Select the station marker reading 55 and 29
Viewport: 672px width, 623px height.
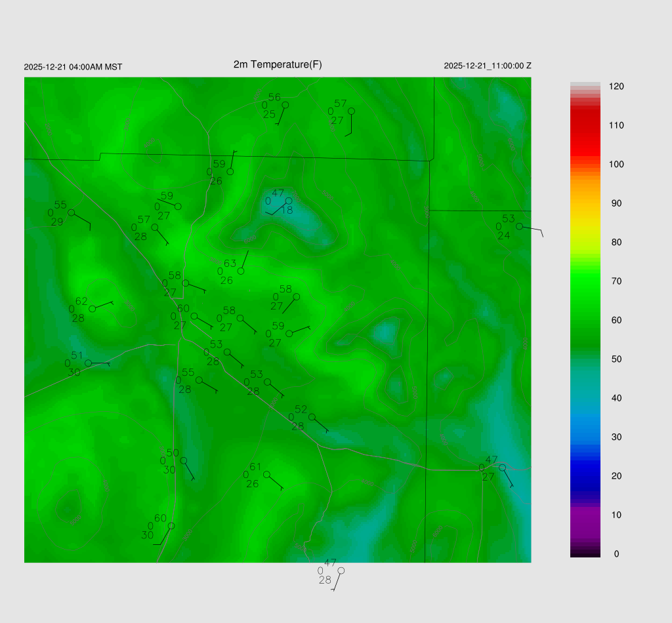(72, 212)
